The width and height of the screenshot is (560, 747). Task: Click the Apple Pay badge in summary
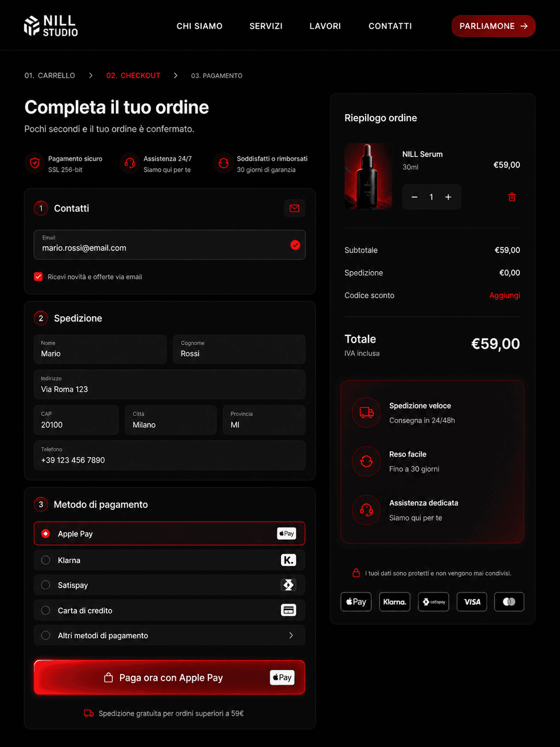coord(356,602)
